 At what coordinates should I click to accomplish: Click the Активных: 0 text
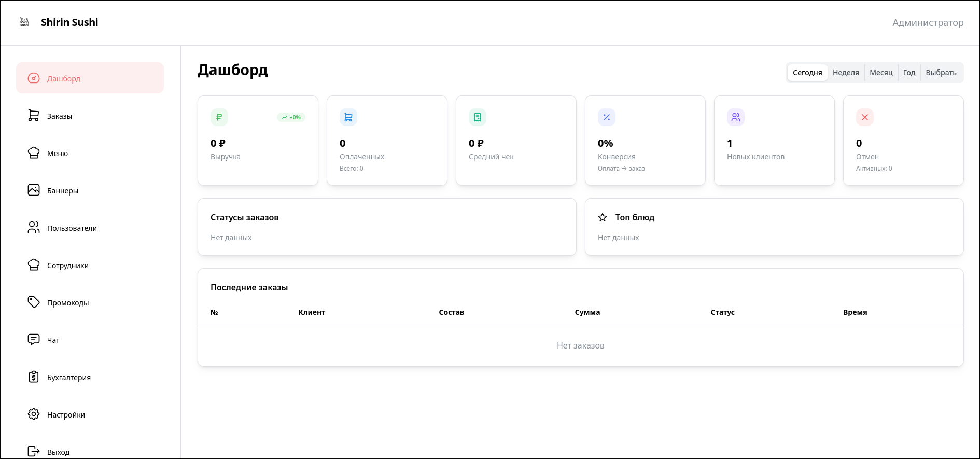(874, 169)
